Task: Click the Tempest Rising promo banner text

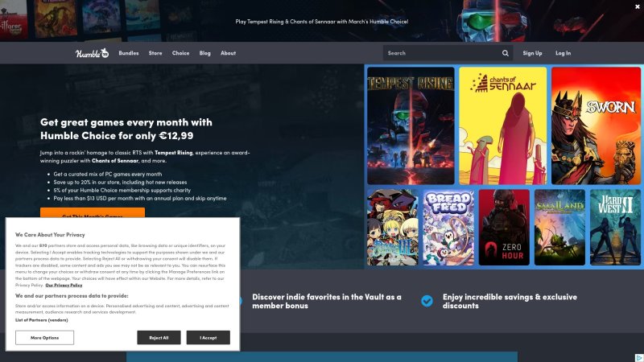Action: pos(321,22)
